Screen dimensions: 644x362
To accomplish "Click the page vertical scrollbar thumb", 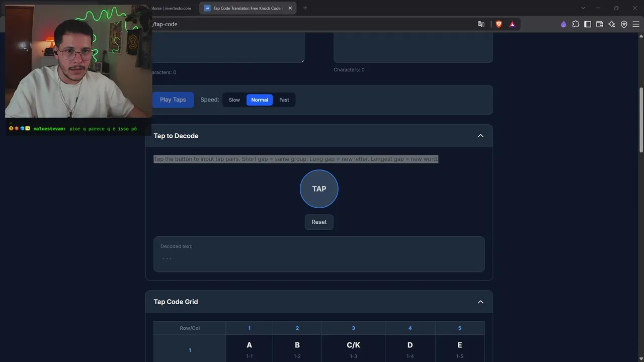I will 641,120.
